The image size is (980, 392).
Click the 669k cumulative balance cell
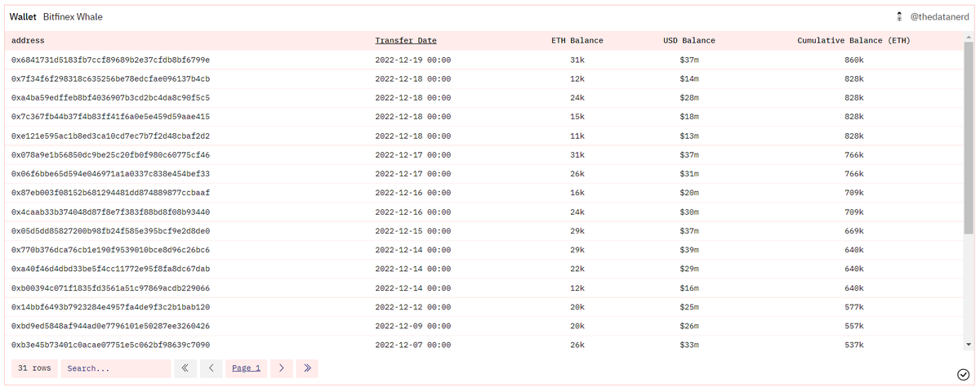854,230
